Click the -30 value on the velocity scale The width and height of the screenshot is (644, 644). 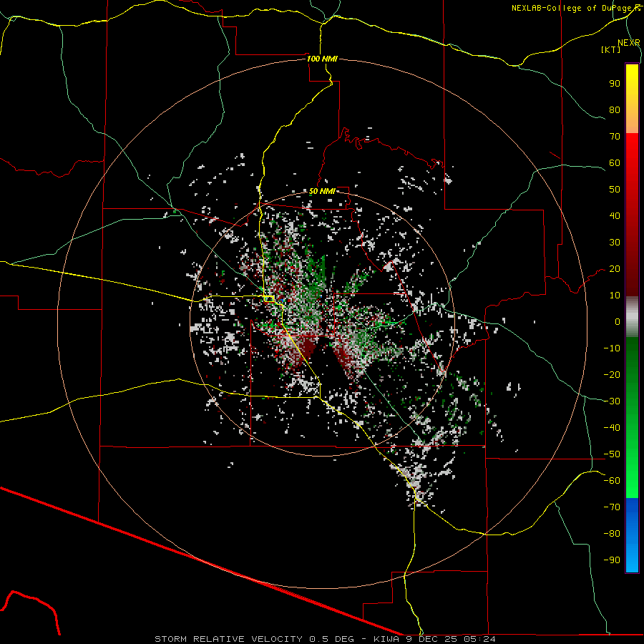[x=612, y=401]
